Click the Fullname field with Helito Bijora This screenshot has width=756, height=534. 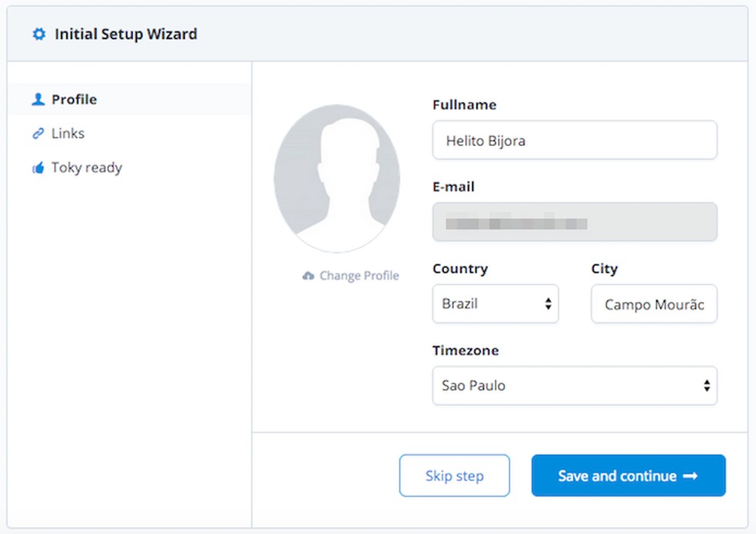point(574,141)
